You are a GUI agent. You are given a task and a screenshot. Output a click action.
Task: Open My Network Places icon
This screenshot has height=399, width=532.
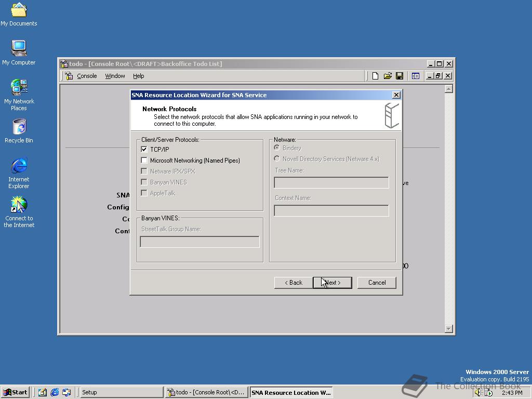point(19,95)
